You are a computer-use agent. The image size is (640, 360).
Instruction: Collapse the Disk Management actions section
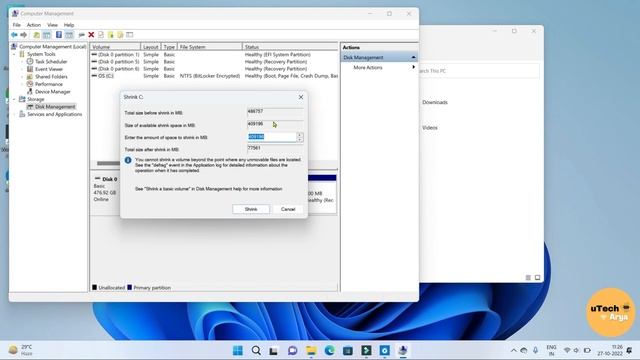pos(413,58)
